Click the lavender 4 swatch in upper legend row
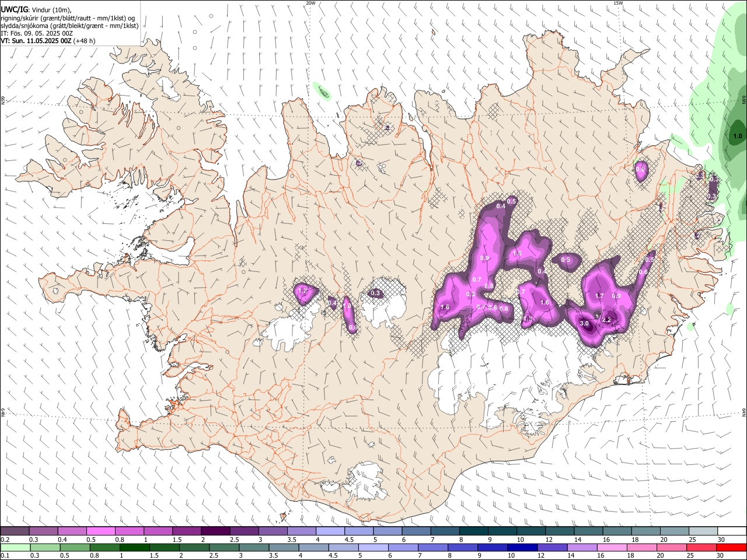Viewport: 747px width, 560px height. click(x=330, y=531)
